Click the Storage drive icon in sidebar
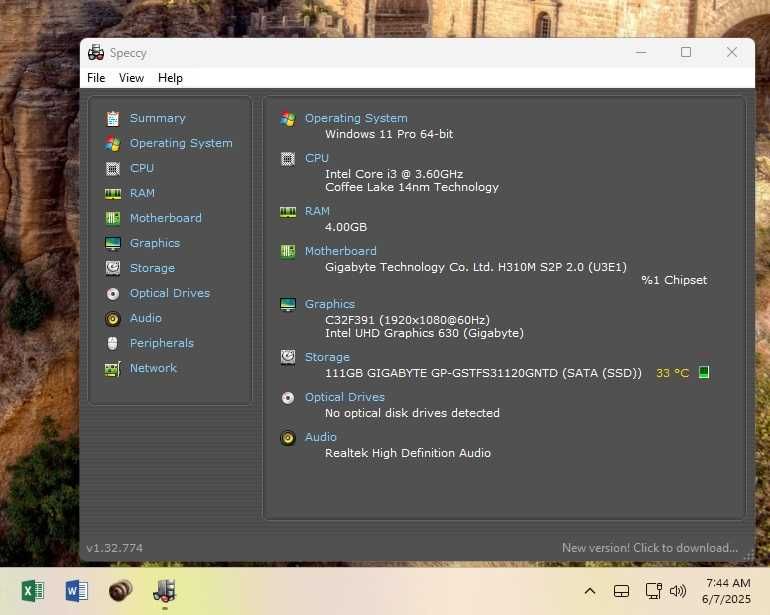 (113, 268)
